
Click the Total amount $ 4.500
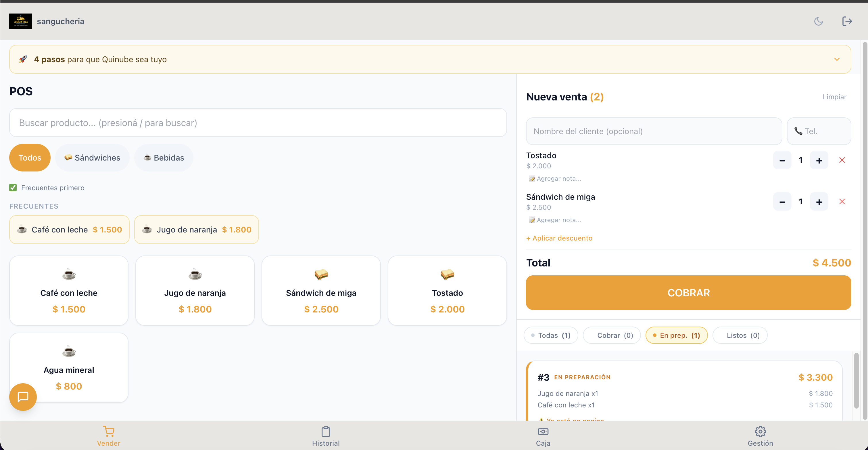[831, 263]
